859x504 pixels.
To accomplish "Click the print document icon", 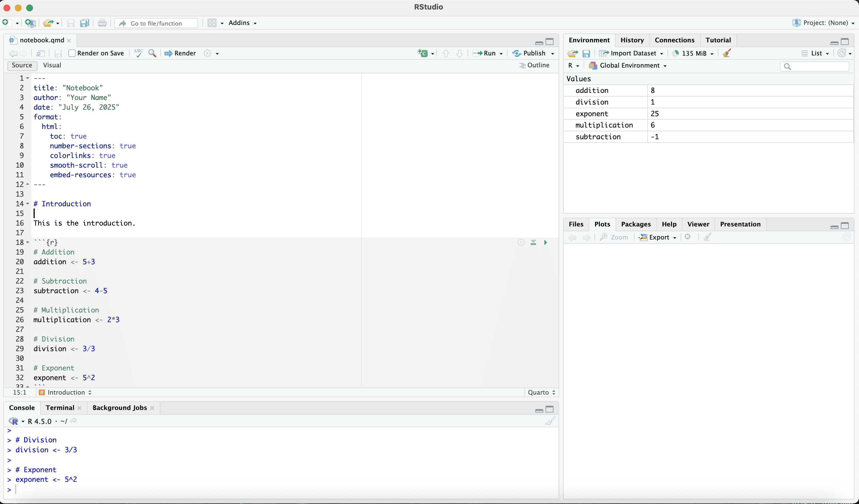I will pyautogui.click(x=102, y=23).
